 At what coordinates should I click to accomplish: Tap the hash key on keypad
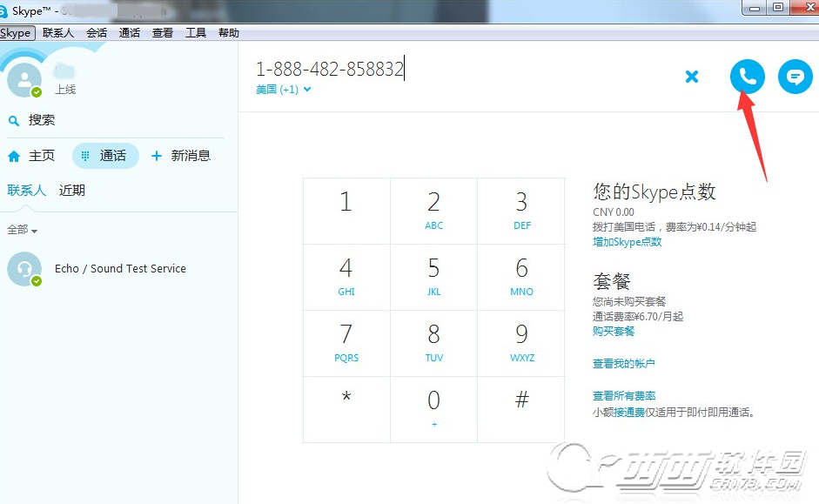[521, 409]
